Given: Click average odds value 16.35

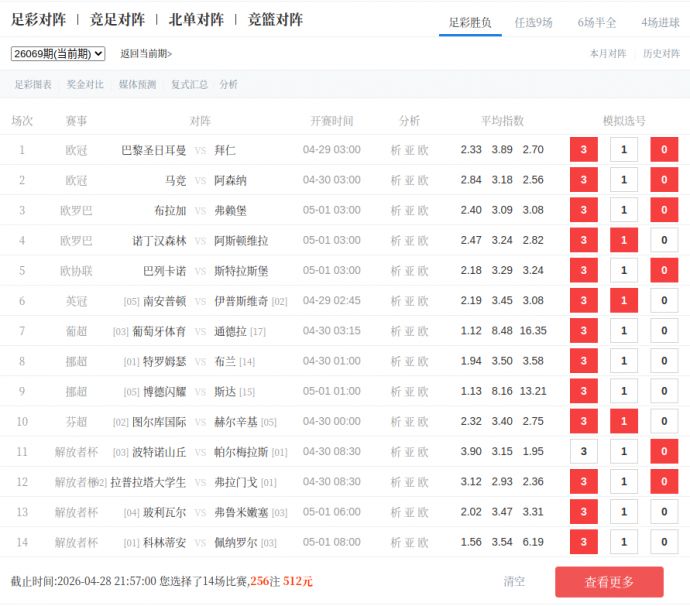Looking at the screenshot, I should 533,331.
